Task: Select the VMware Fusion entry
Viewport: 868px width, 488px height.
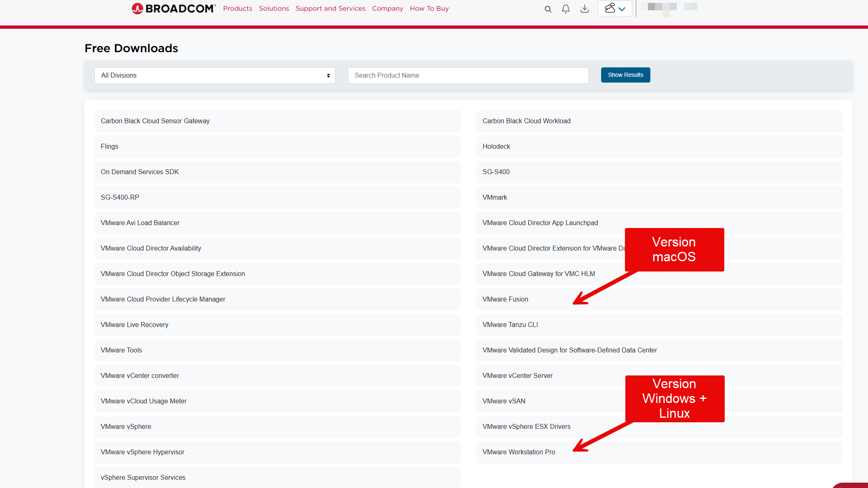Action: (x=659, y=299)
